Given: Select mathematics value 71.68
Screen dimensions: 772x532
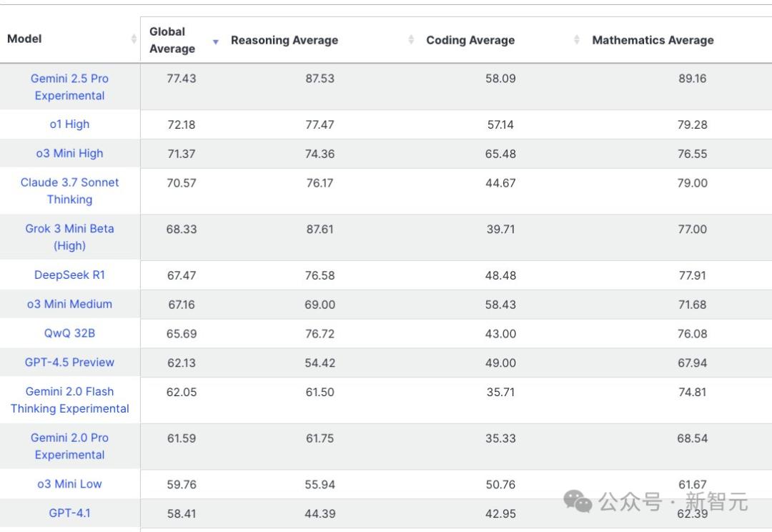Looking at the screenshot, I should click(692, 305).
